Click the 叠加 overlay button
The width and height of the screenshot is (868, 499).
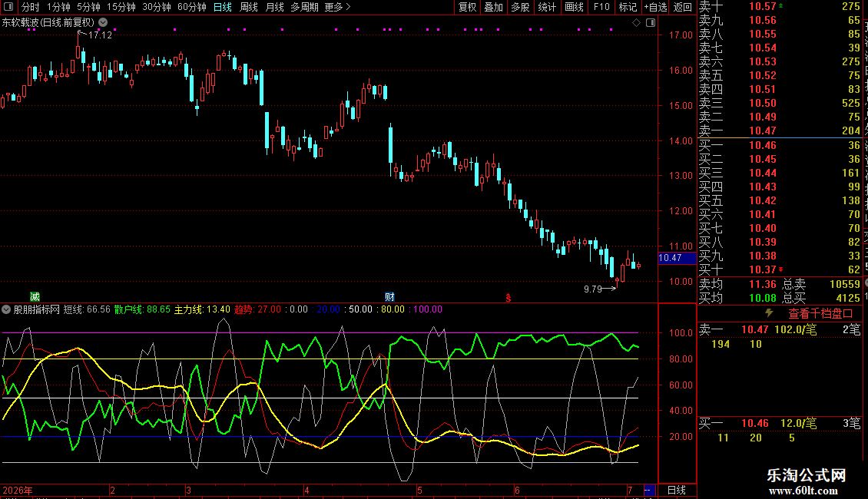(x=494, y=7)
